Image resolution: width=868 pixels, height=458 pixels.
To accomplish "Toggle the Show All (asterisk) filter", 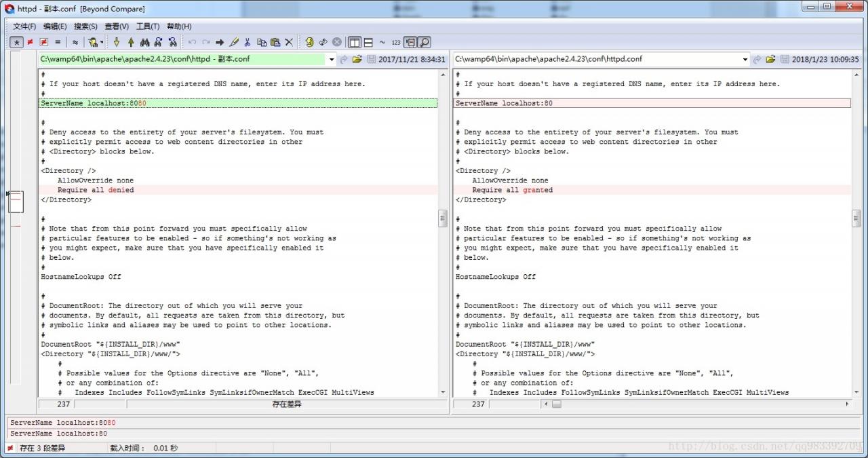I will coord(16,42).
